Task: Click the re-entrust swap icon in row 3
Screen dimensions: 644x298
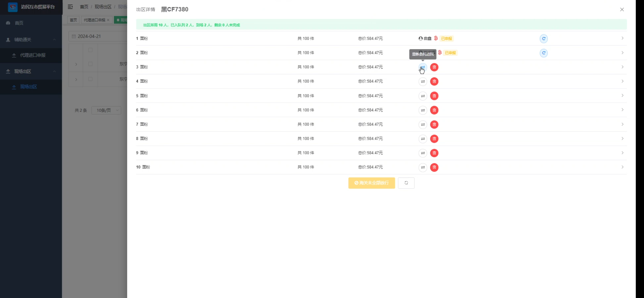Action: pos(423,67)
